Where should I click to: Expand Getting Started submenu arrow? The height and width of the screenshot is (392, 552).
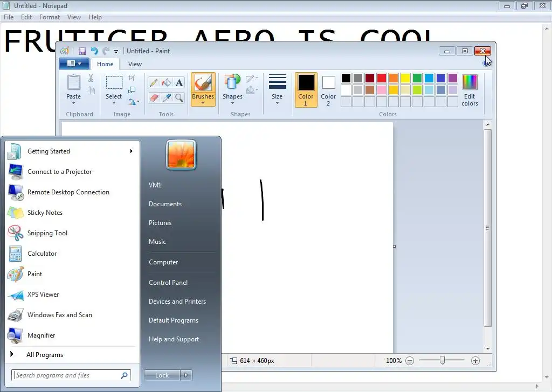132,151
